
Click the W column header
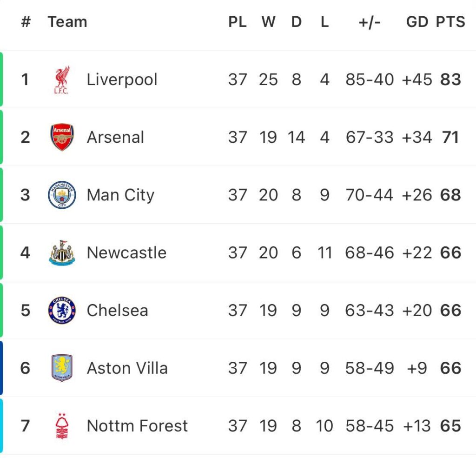pyautogui.click(x=268, y=22)
